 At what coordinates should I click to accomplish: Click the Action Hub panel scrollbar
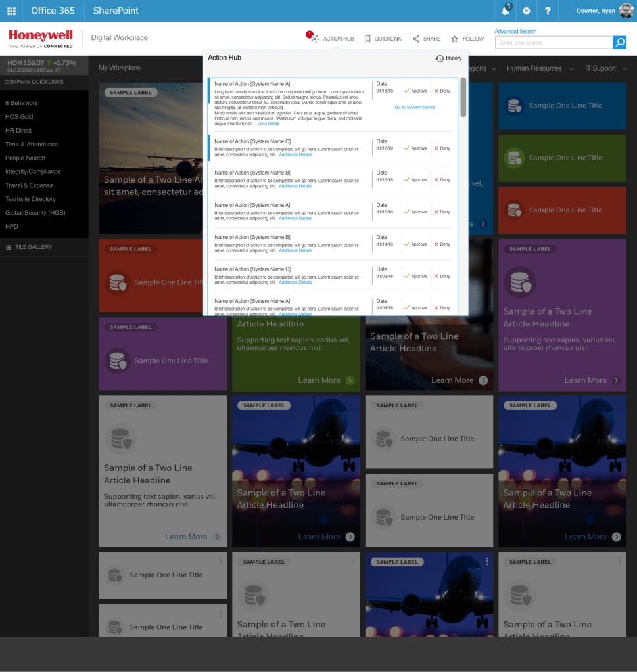pos(463,99)
